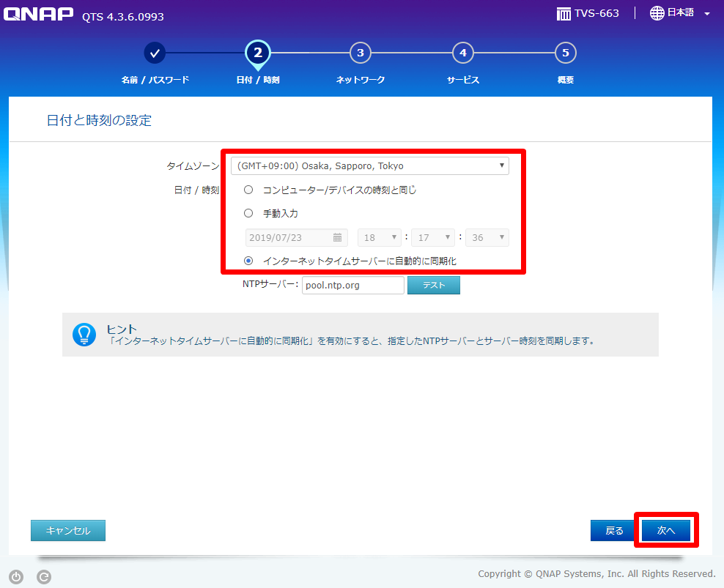Click the TVS-663 NAS device icon
The height and width of the screenshot is (588, 724).
[x=564, y=14]
